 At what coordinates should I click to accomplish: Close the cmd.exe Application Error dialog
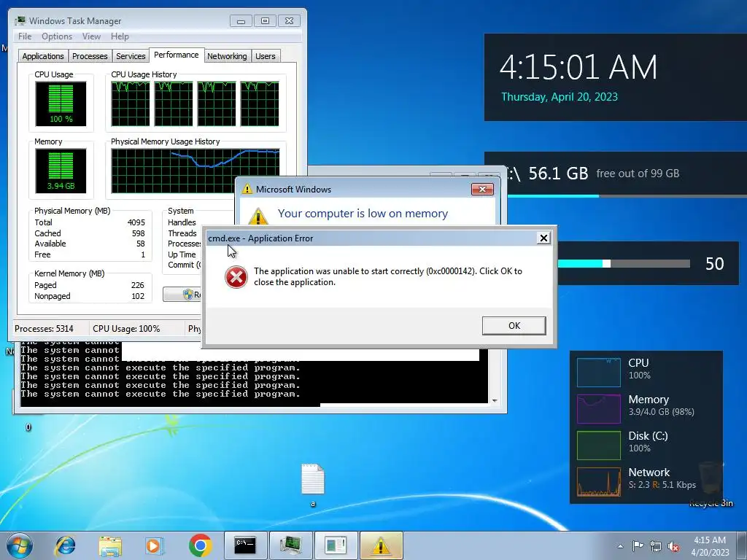pyautogui.click(x=543, y=238)
